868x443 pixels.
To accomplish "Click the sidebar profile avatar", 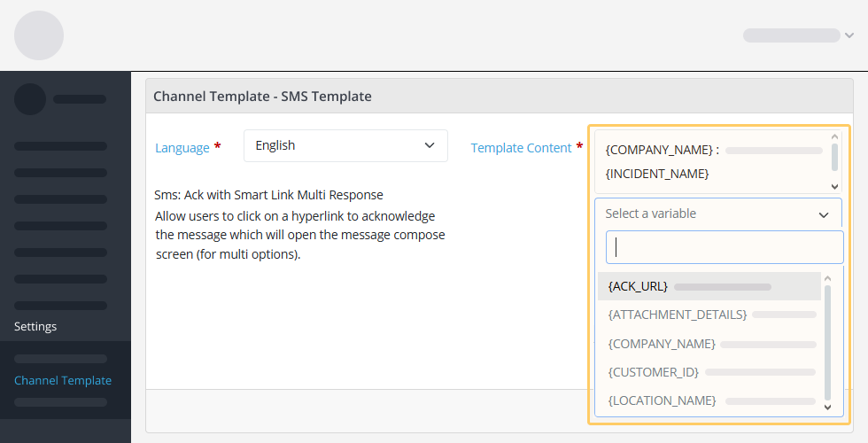I will click(x=30, y=99).
